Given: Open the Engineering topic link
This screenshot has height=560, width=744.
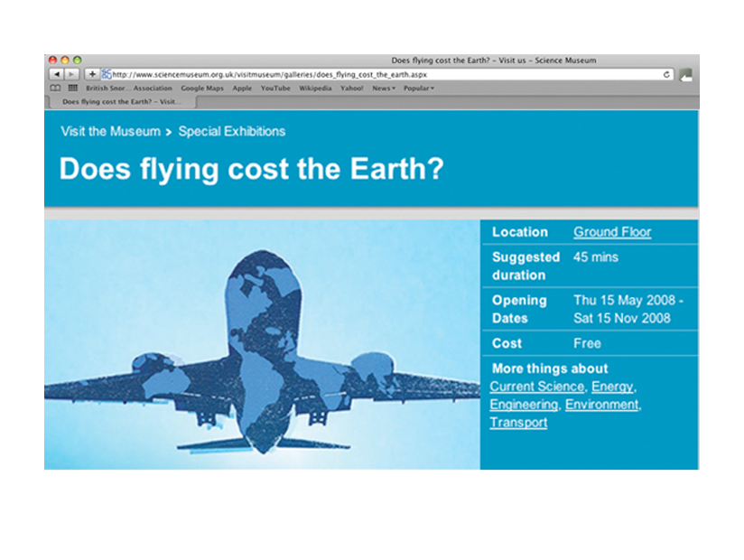Looking at the screenshot, I should pyautogui.click(x=524, y=405).
